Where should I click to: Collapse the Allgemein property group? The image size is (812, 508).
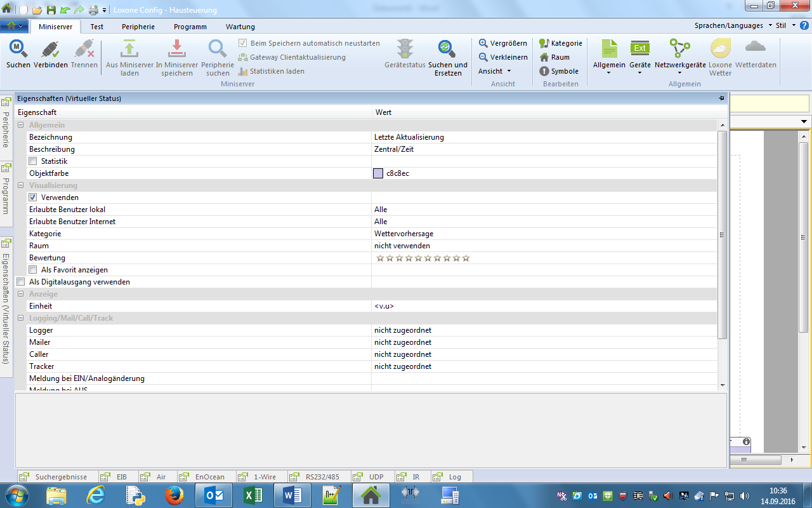pos(21,125)
